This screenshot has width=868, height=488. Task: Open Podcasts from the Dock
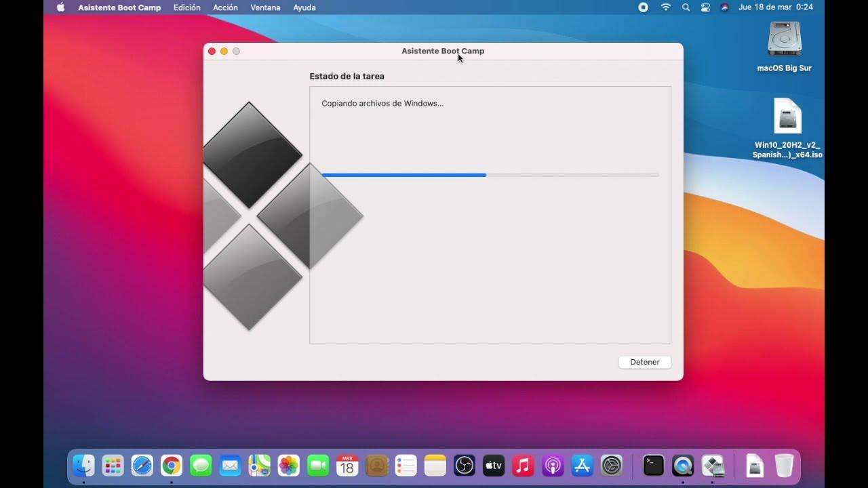(553, 466)
